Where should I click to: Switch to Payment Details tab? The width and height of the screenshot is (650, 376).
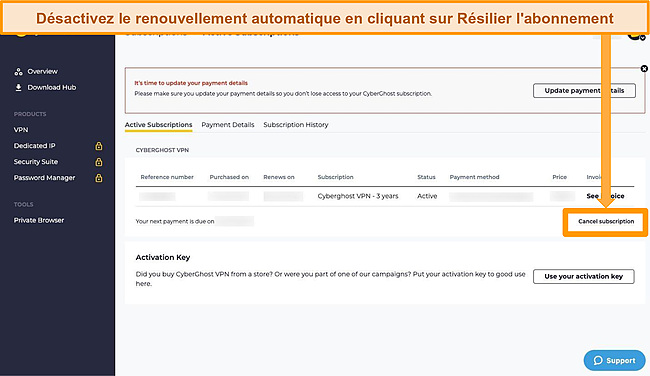click(x=228, y=125)
